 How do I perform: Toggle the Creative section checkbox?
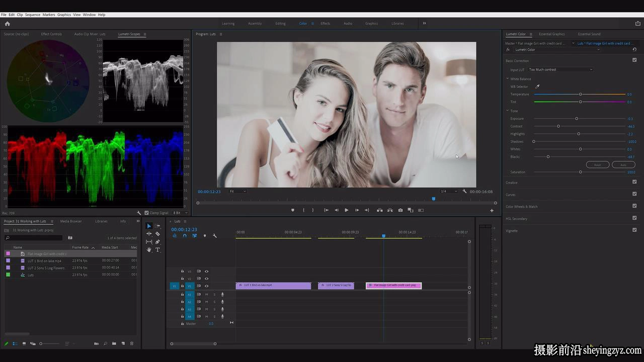tap(634, 182)
